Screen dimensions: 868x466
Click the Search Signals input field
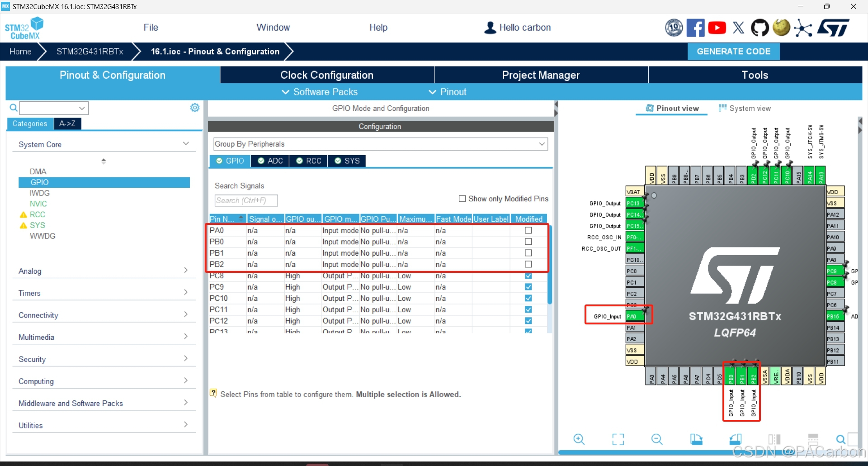pos(246,200)
